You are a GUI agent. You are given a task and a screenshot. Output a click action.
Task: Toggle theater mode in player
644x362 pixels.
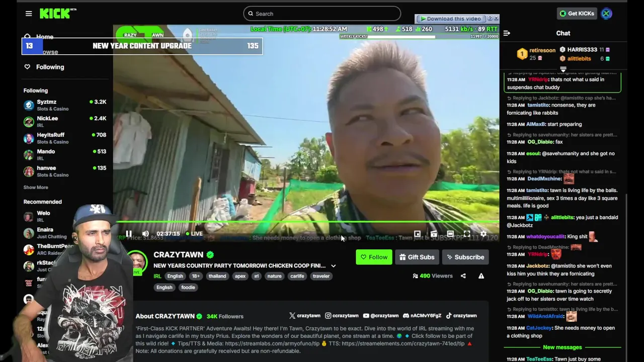(450, 234)
